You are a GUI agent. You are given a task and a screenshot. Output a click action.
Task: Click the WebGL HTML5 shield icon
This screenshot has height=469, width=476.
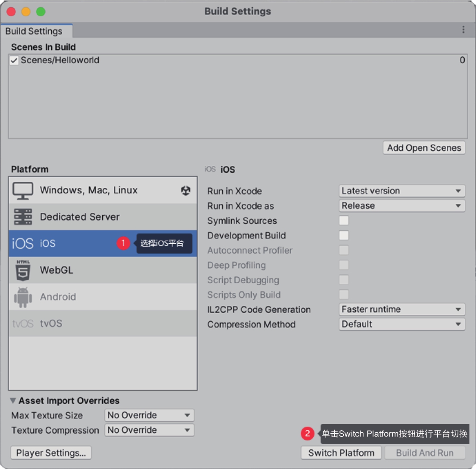[x=23, y=270]
